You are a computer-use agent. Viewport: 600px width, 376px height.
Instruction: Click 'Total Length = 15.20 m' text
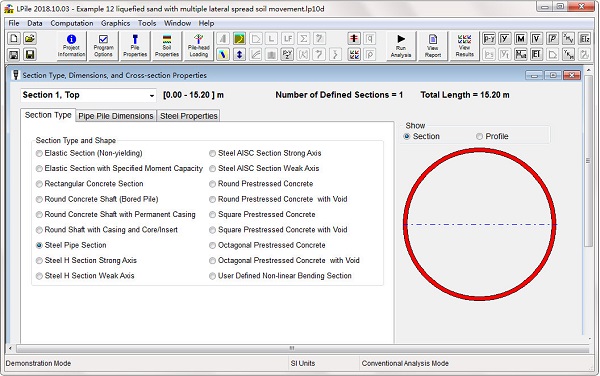pyautogui.click(x=465, y=95)
